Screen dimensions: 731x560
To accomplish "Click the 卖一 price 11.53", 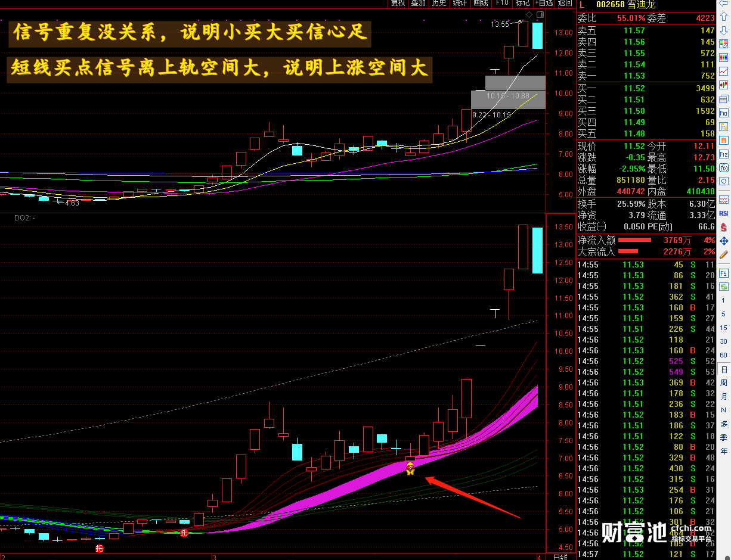I will click(634, 76).
